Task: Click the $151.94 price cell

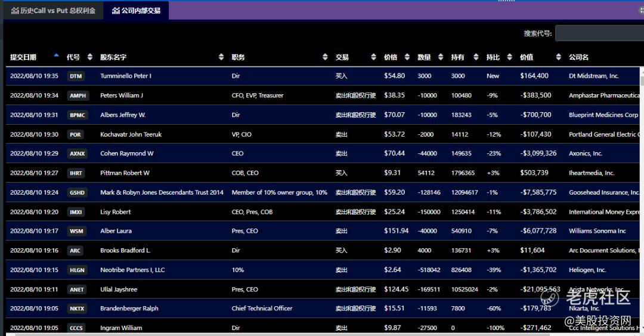Action: 397,231
